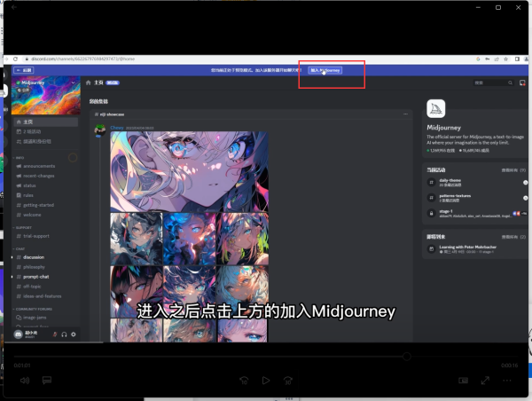Click the share page icon in address bar
532x401 pixels.
[x=497, y=59]
